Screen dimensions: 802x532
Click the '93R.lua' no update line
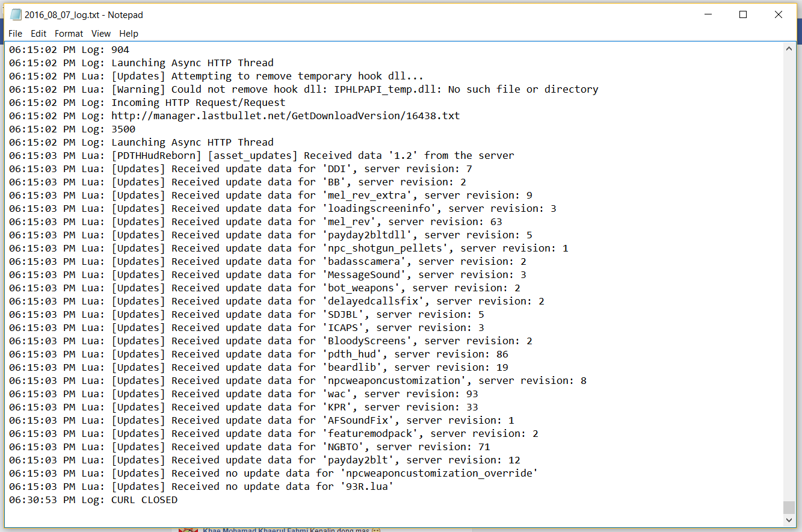[252, 486]
